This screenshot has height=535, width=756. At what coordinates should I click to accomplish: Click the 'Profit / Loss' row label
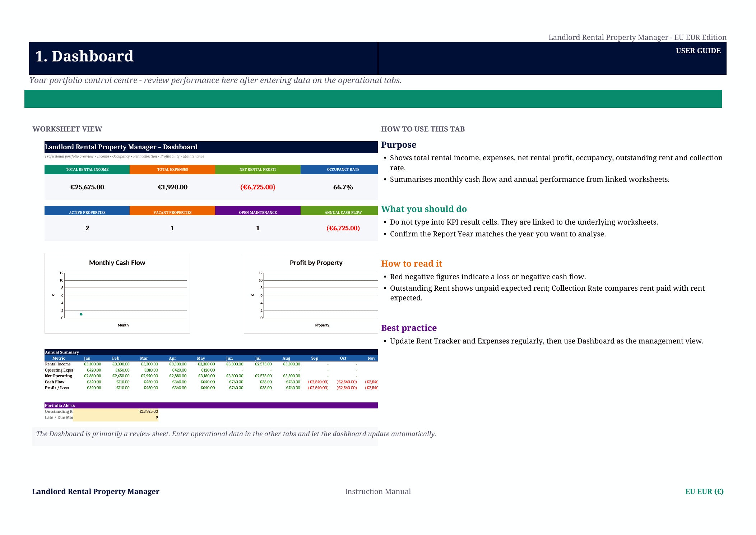(57, 388)
